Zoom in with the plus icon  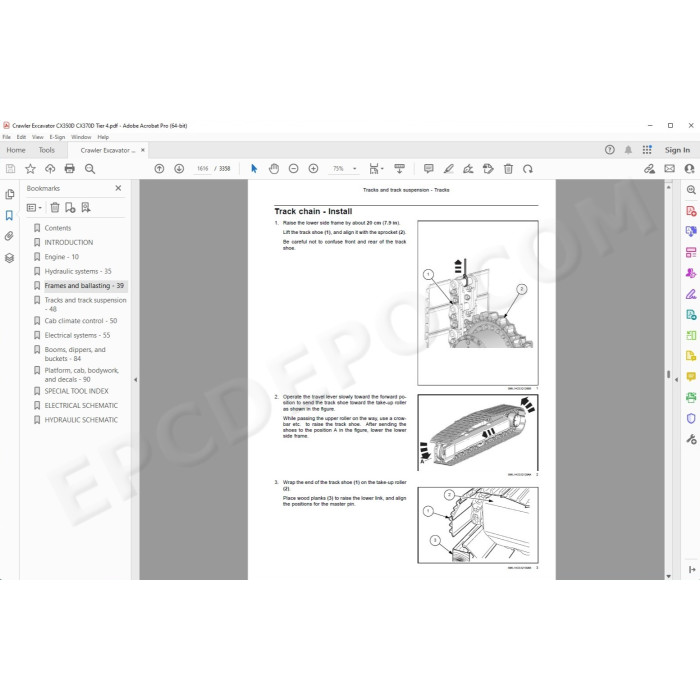click(313, 169)
